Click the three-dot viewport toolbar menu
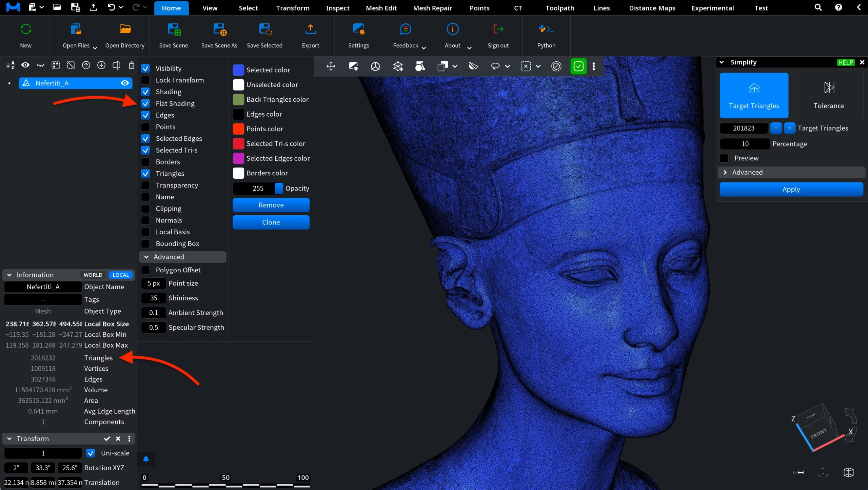Image resolution: width=868 pixels, height=490 pixels. point(594,66)
